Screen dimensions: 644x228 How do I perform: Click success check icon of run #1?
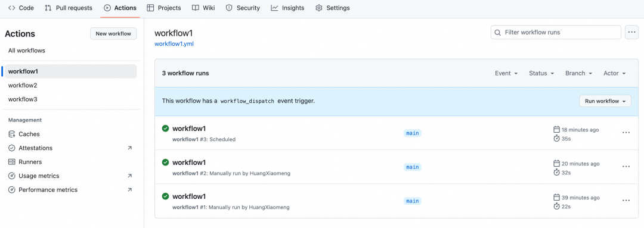pyautogui.click(x=166, y=196)
